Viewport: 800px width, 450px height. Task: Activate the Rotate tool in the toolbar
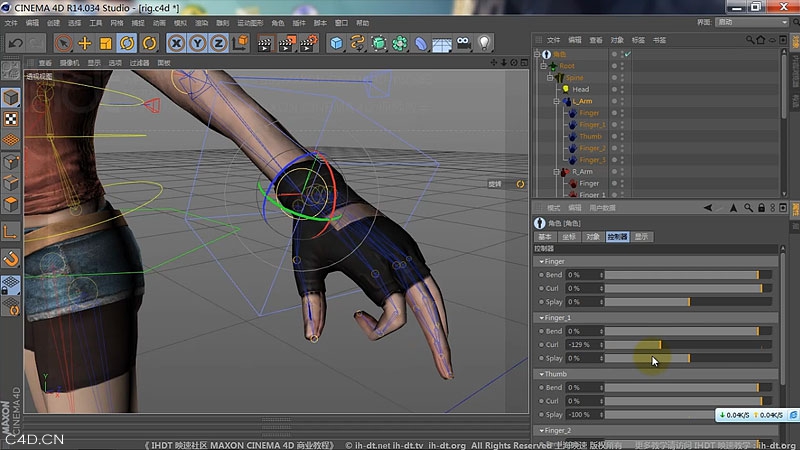click(129, 43)
